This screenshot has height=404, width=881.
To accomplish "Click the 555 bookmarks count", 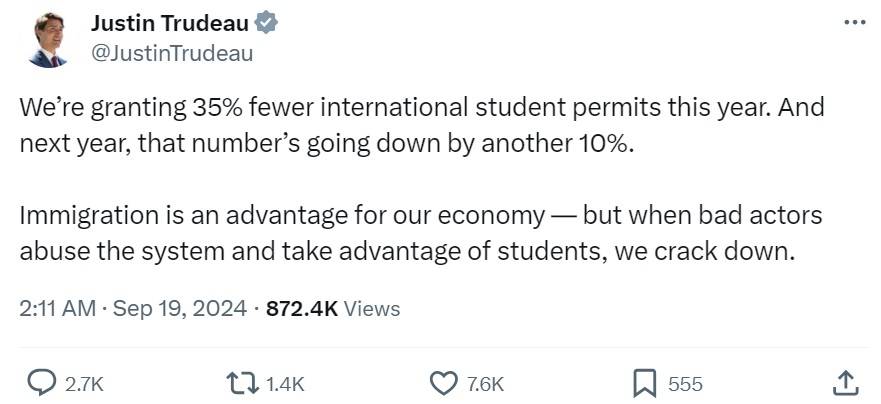I will pos(685,383).
